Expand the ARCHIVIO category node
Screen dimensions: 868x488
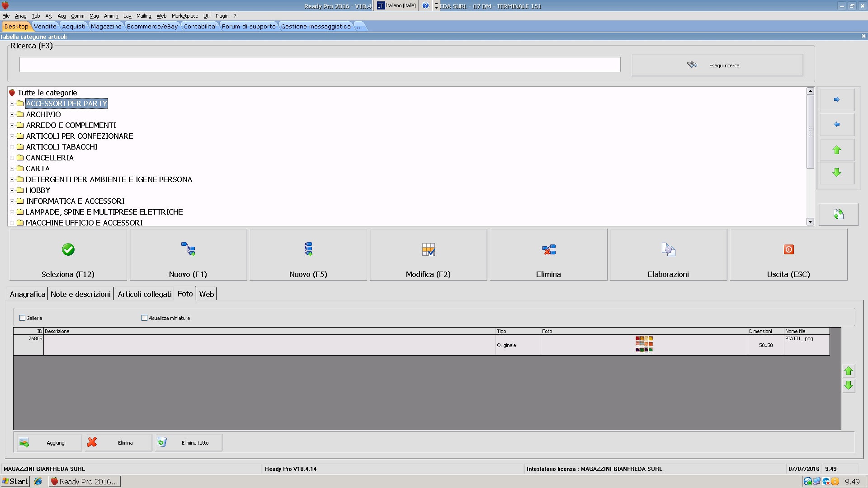(12, 114)
